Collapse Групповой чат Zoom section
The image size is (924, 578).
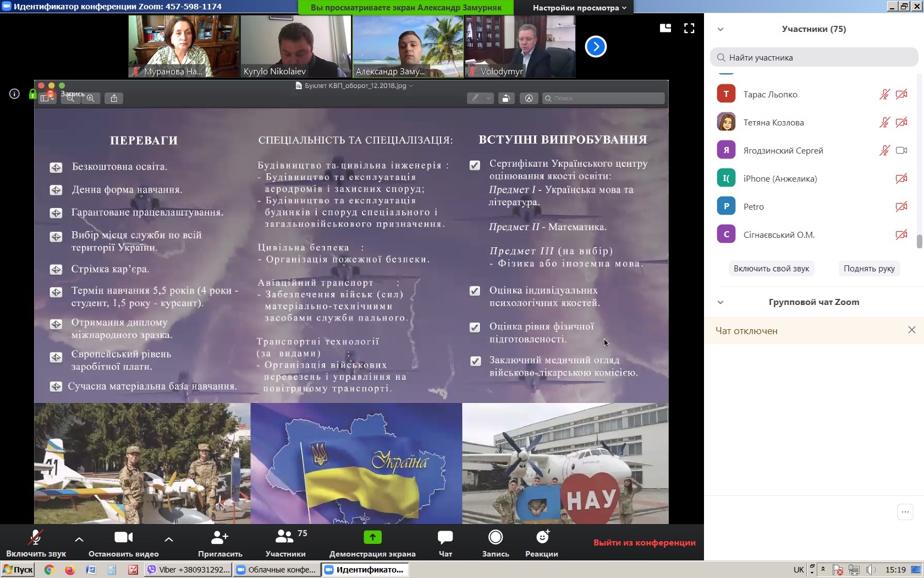tap(721, 302)
